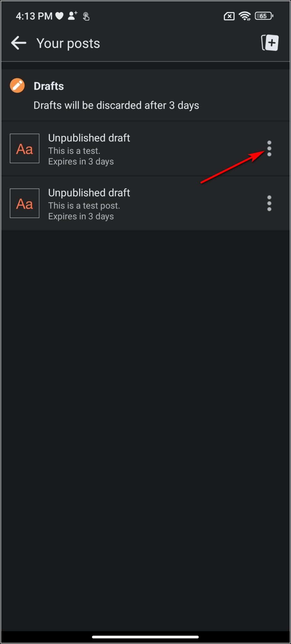
Task: Create a new post with the plus icon
Action: tap(270, 43)
